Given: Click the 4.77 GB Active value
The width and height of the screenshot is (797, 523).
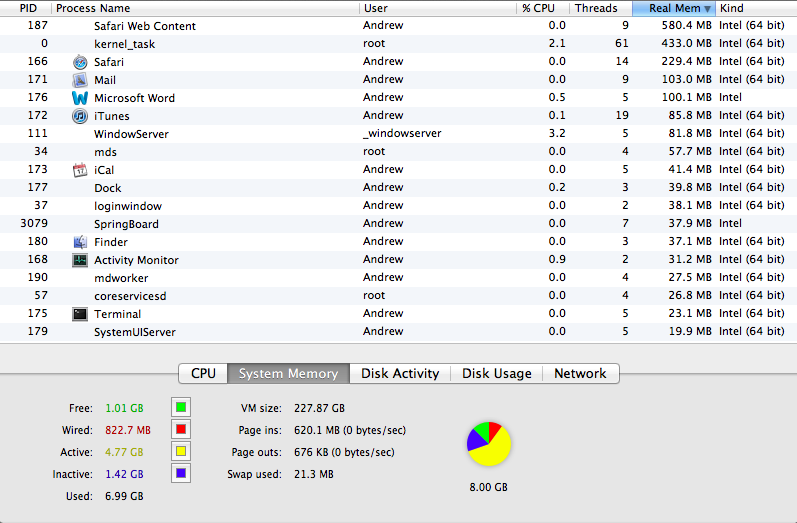Looking at the screenshot, I should click(x=124, y=452).
